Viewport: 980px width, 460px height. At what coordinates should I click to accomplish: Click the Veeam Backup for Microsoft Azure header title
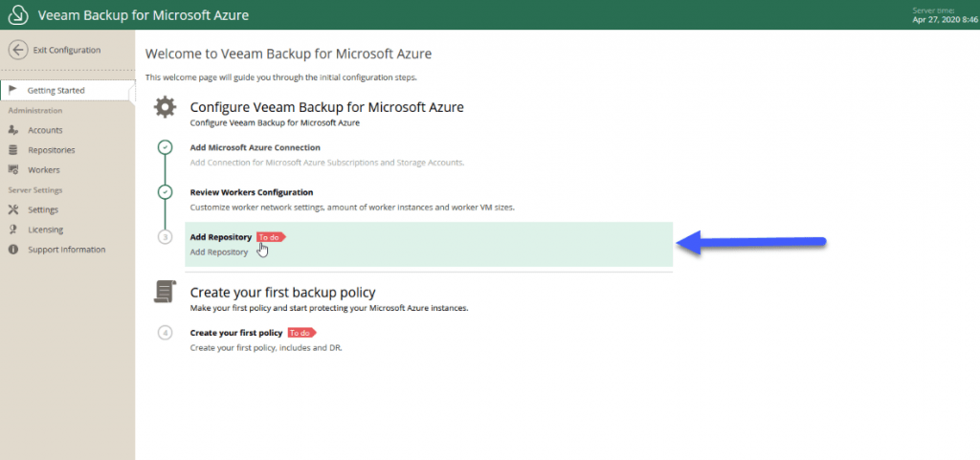point(144,15)
